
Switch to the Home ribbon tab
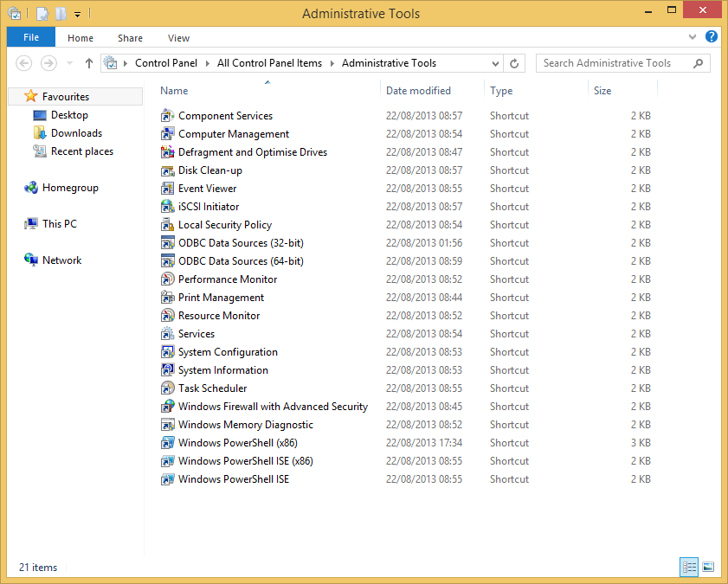tap(81, 38)
